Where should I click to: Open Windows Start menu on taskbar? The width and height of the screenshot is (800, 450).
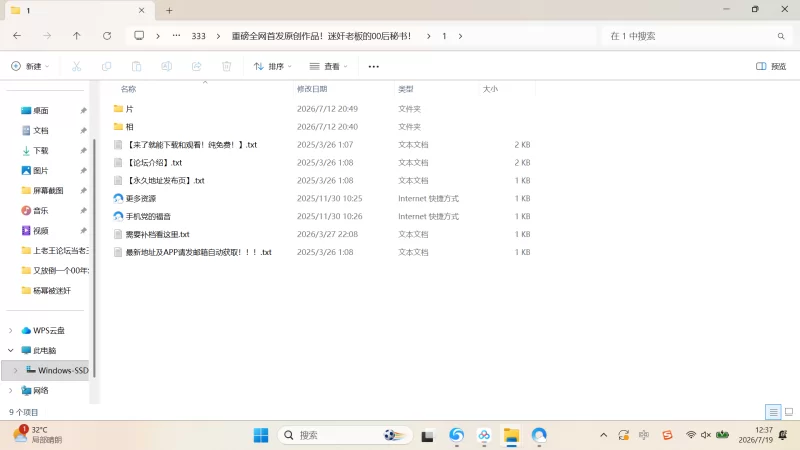tap(261, 435)
